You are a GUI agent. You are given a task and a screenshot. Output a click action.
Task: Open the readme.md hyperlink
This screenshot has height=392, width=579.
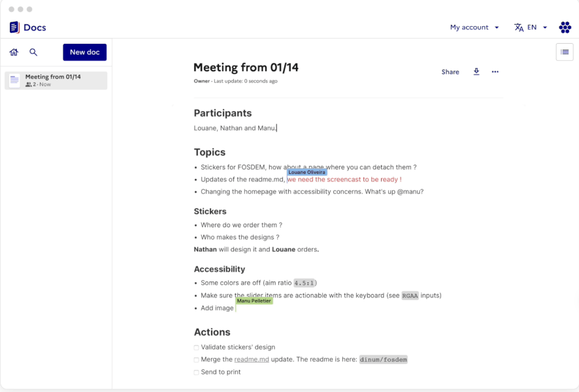click(252, 359)
